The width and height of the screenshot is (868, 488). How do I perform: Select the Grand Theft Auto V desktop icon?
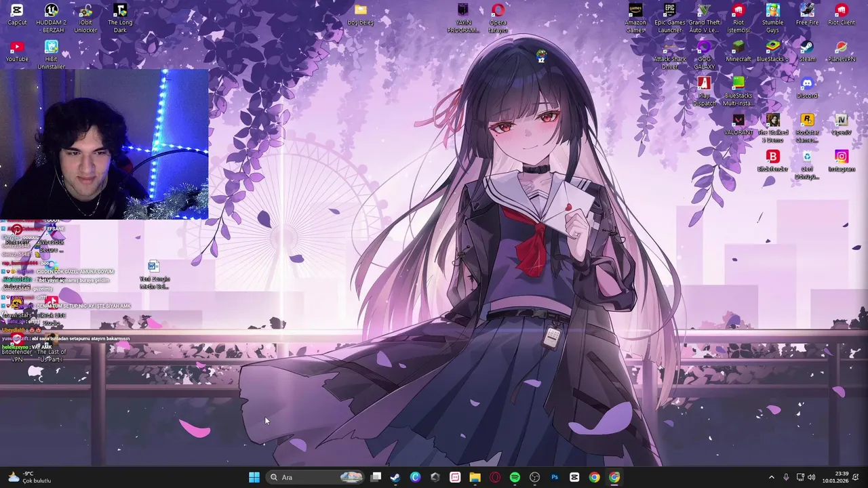coord(704,18)
